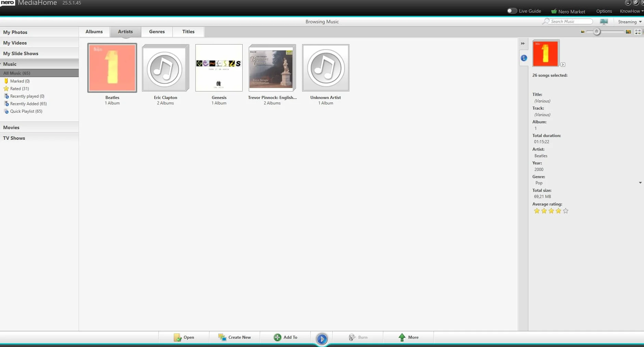The height and width of the screenshot is (347, 644).
Task: Switch to the Artists tab
Action: pos(125,32)
